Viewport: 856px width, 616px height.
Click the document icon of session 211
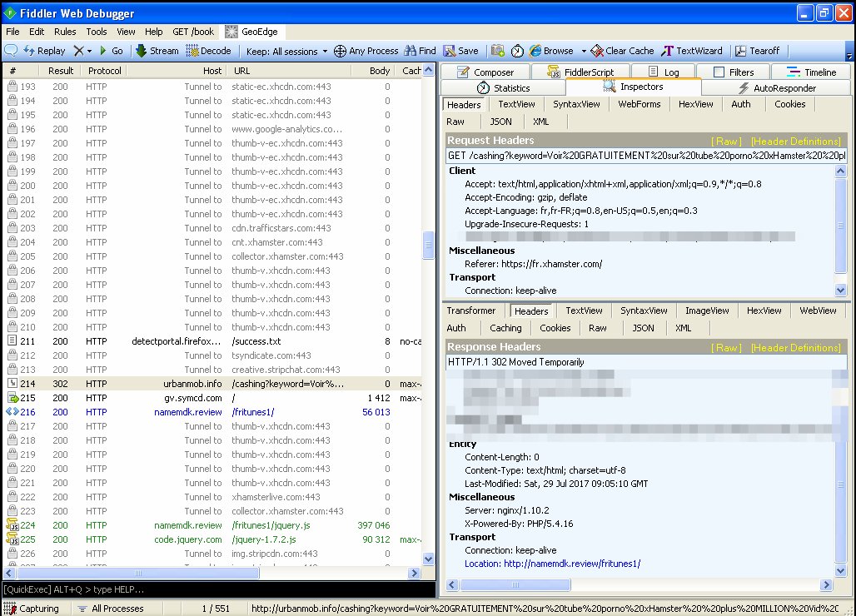[12, 341]
